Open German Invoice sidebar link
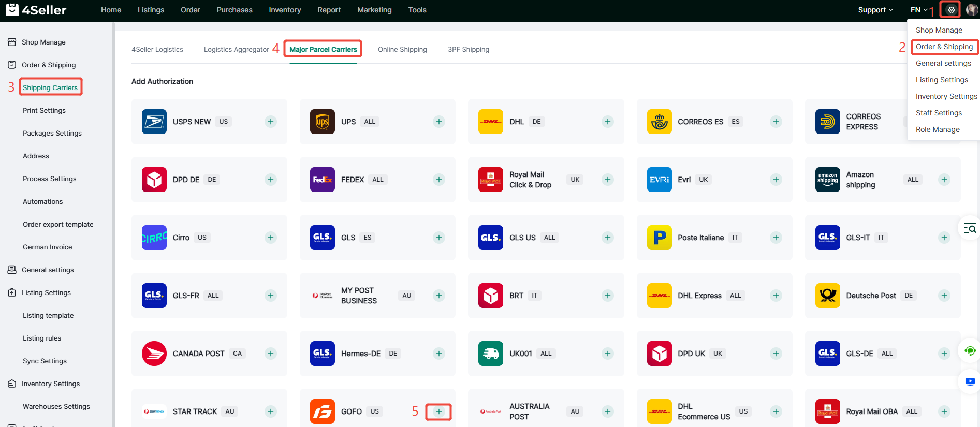Viewport: 980px width, 427px height. [47, 247]
